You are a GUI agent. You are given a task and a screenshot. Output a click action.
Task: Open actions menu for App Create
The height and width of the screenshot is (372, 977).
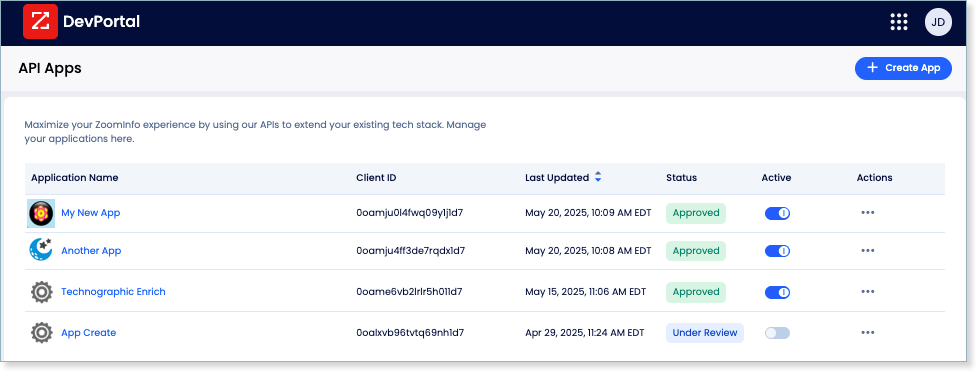coord(867,333)
